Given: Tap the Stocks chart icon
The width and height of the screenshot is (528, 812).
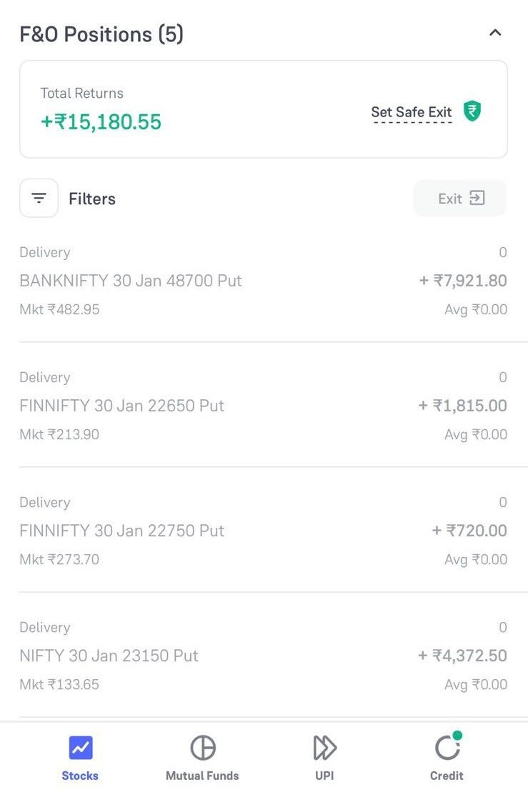Looking at the screenshot, I should pyautogui.click(x=80, y=748).
